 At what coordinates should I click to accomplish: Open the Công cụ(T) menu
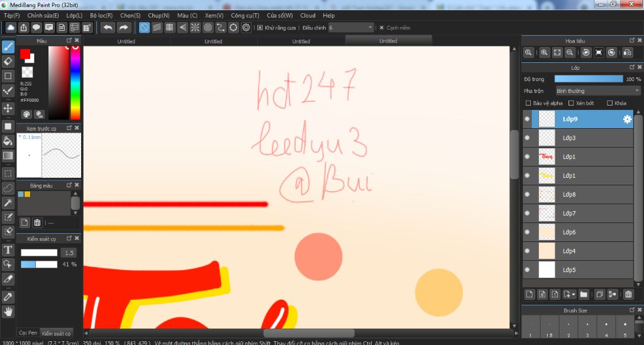tap(245, 15)
